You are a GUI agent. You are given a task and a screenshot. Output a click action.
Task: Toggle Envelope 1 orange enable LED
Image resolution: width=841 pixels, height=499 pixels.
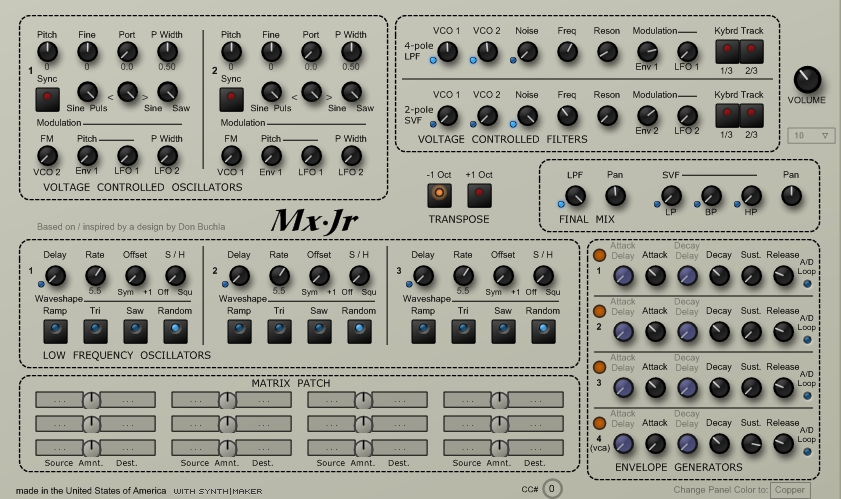pos(599,255)
